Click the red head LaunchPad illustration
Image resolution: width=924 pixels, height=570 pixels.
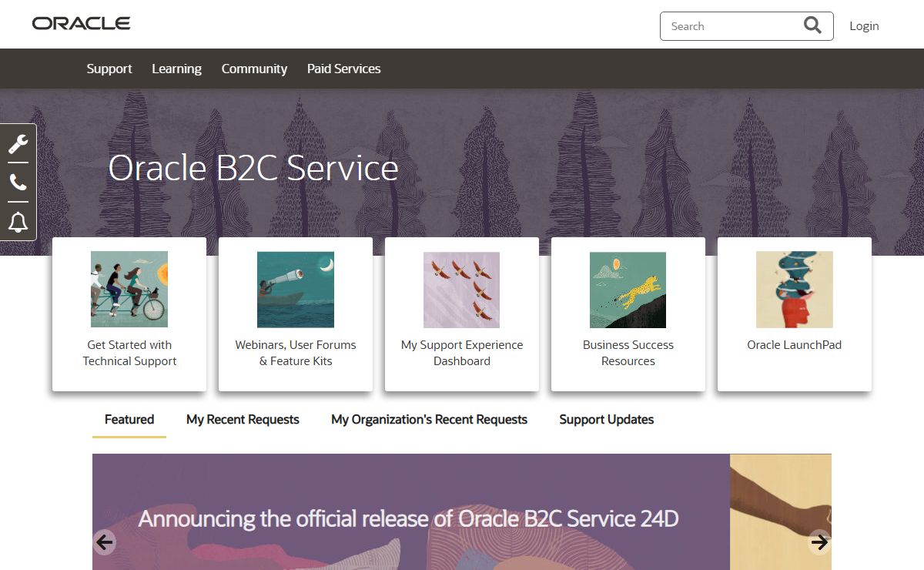[795, 290]
